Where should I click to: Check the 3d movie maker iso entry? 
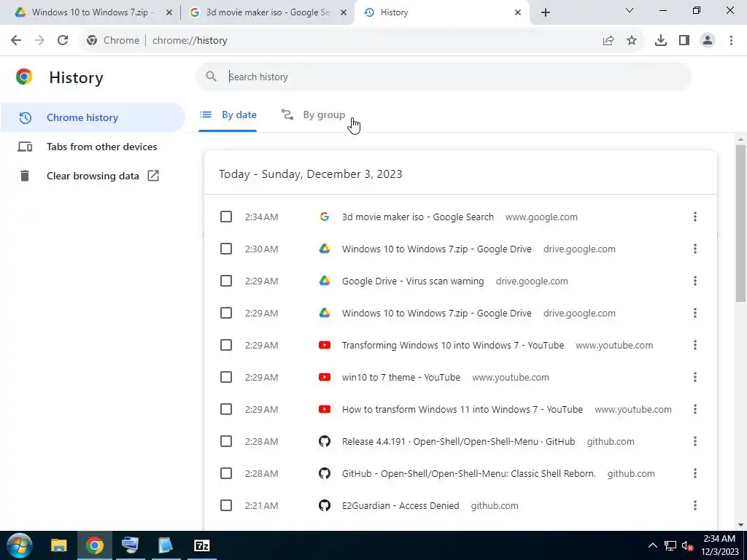click(226, 217)
